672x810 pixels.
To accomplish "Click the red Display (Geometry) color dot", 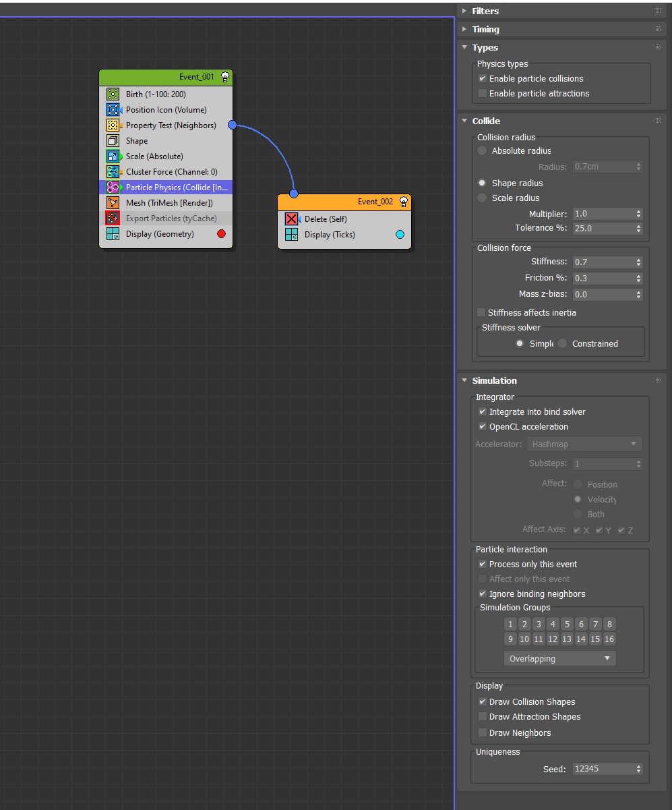I will [221, 234].
